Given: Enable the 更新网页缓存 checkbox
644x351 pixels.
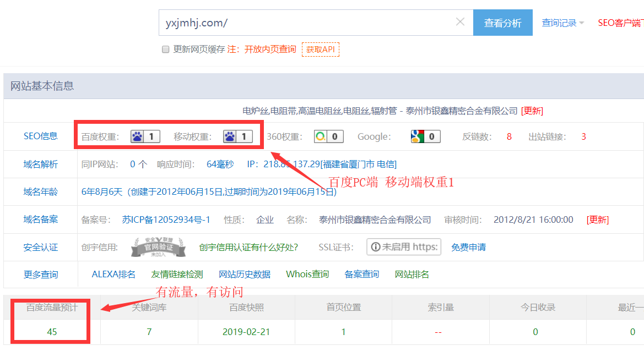Looking at the screenshot, I should tap(165, 49).
